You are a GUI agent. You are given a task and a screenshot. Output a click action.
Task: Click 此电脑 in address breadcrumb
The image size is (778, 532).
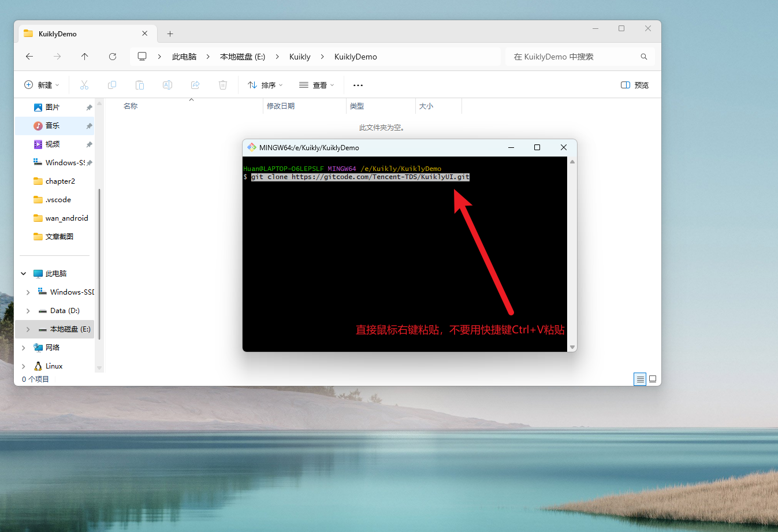184,57
